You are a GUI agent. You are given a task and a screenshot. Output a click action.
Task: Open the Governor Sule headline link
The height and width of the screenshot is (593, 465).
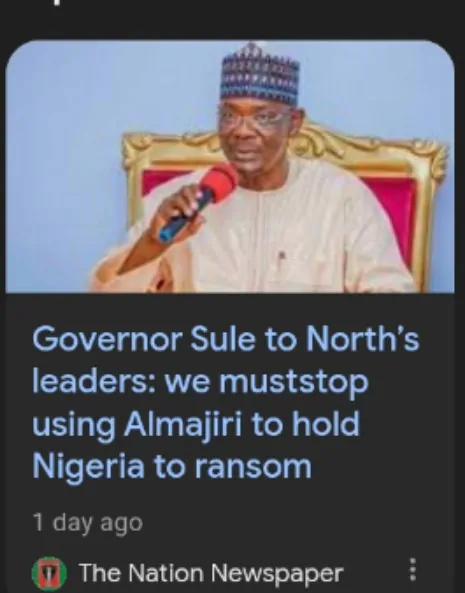click(226, 402)
